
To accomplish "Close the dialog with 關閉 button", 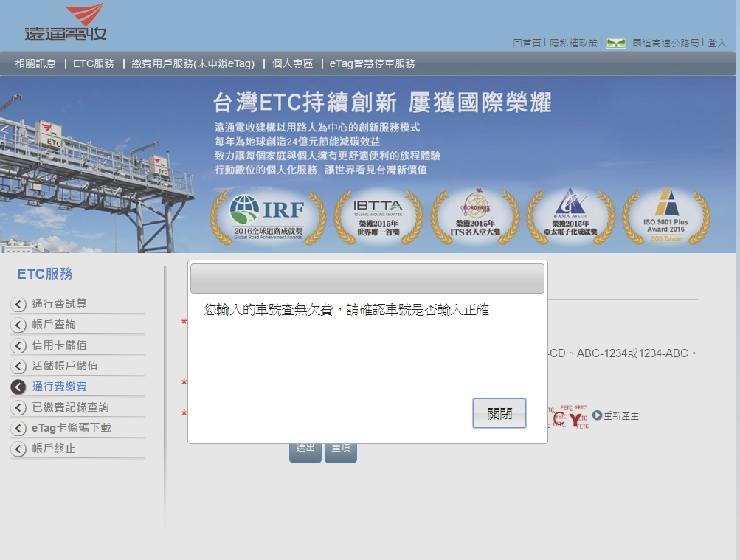I will point(499,413).
